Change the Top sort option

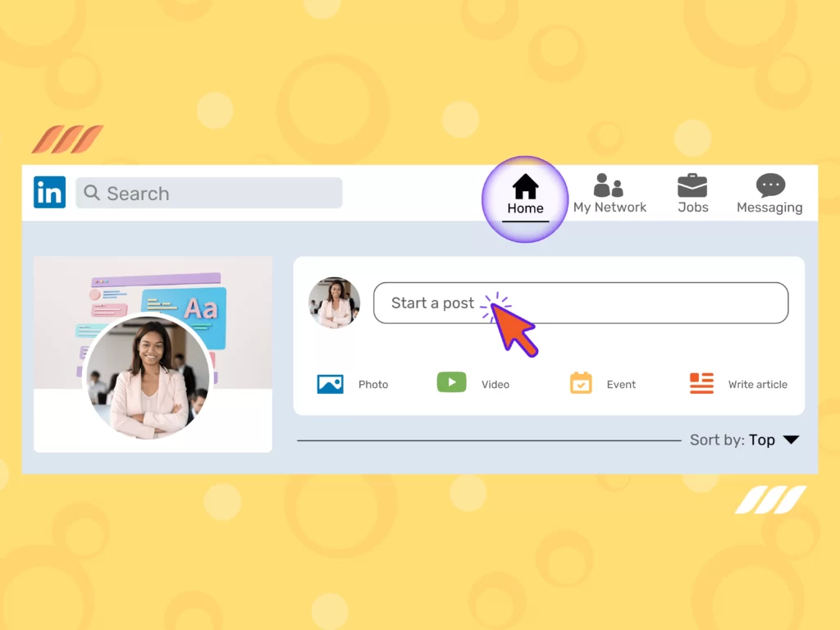pyautogui.click(x=763, y=440)
